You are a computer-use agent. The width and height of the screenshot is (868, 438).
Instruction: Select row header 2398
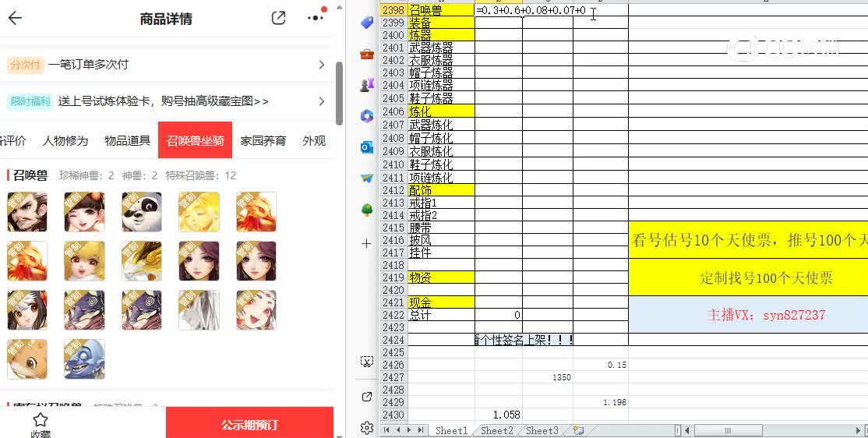coord(393,10)
